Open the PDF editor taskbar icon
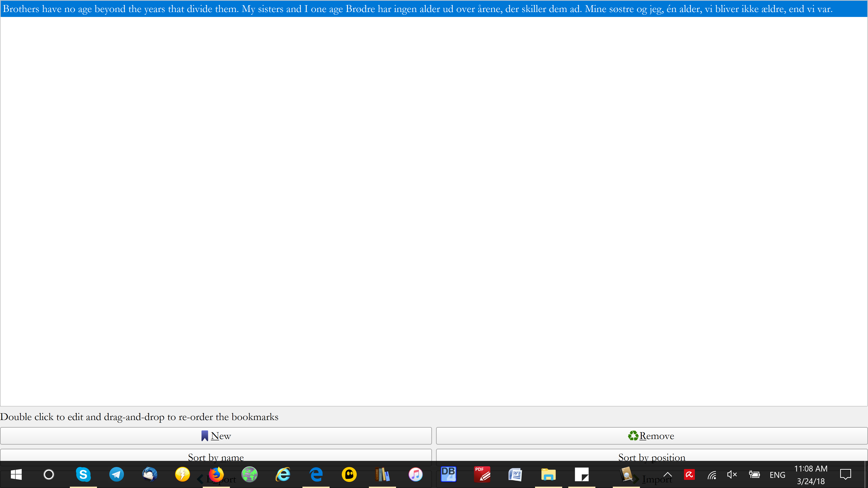868x488 pixels. [x=482, y=474]
